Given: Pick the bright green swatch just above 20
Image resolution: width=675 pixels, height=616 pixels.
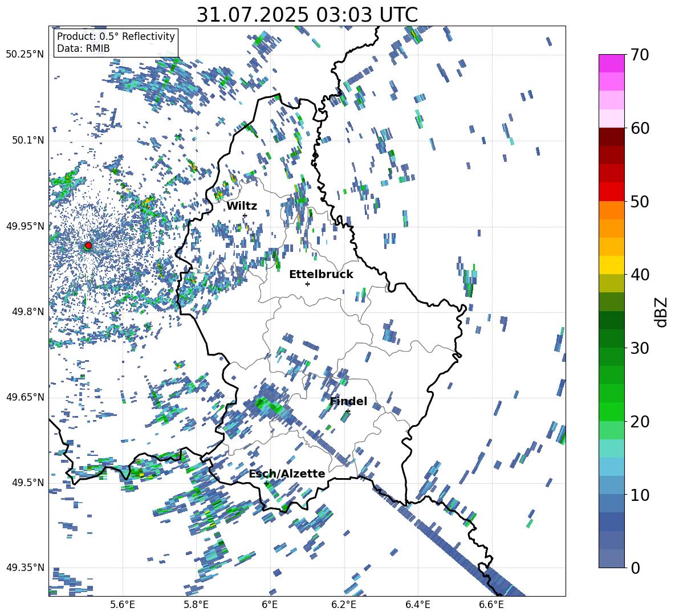Looking at the screenshot, I should (x=611, y=411).
